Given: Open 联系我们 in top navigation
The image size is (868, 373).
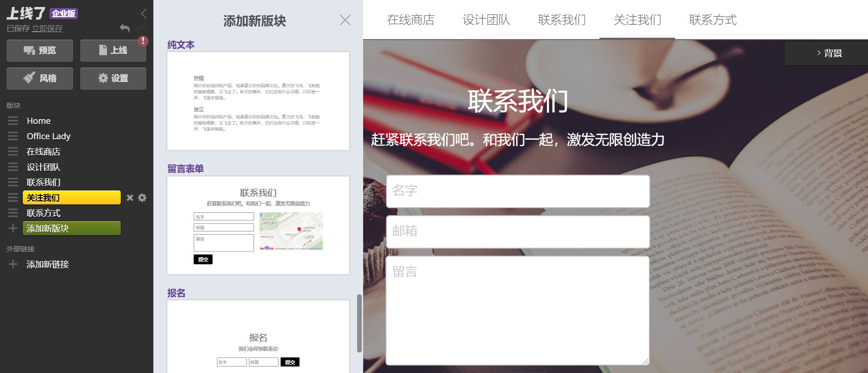Looking at the screenshot, I should (x=562, y=20).
